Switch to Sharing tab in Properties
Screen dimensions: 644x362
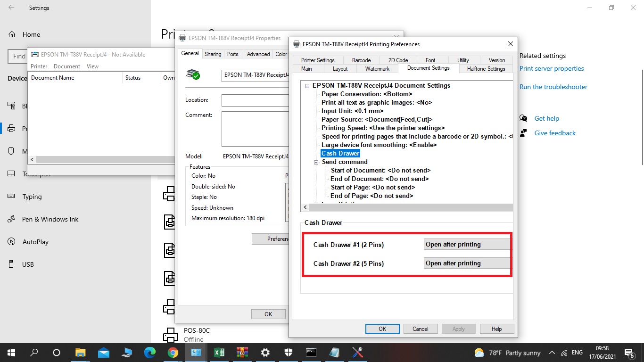tap(213, 54)
